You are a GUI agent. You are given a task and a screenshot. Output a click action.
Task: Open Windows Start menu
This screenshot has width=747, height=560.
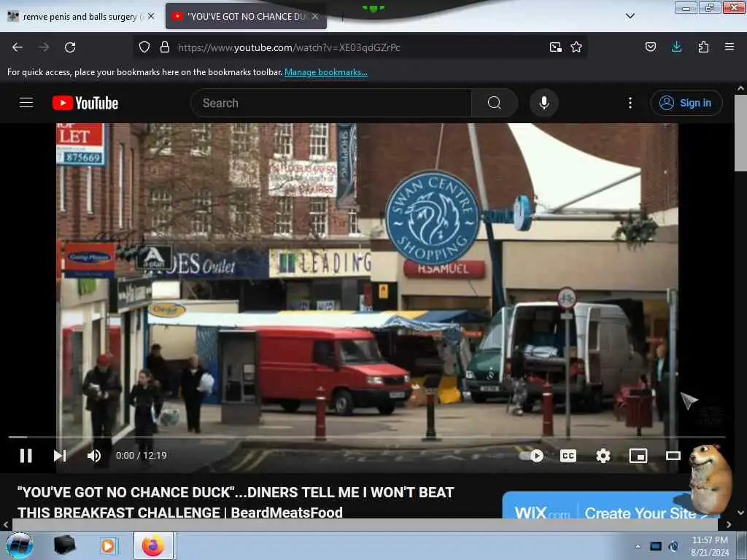click(x=20, y=545)
